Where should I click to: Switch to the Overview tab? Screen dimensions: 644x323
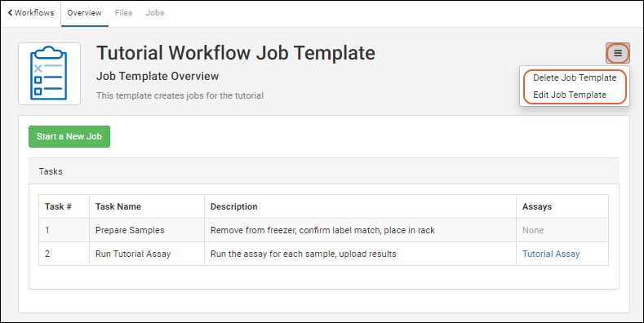(85, 13)
